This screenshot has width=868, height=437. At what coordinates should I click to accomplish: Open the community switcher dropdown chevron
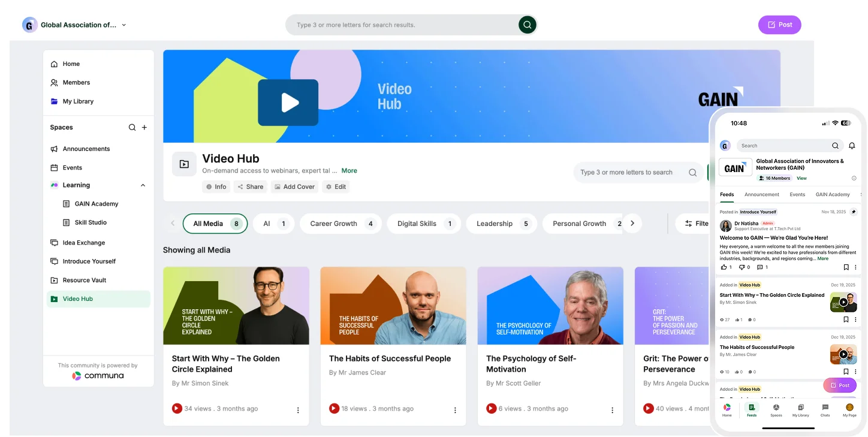[x=124, y=25]
